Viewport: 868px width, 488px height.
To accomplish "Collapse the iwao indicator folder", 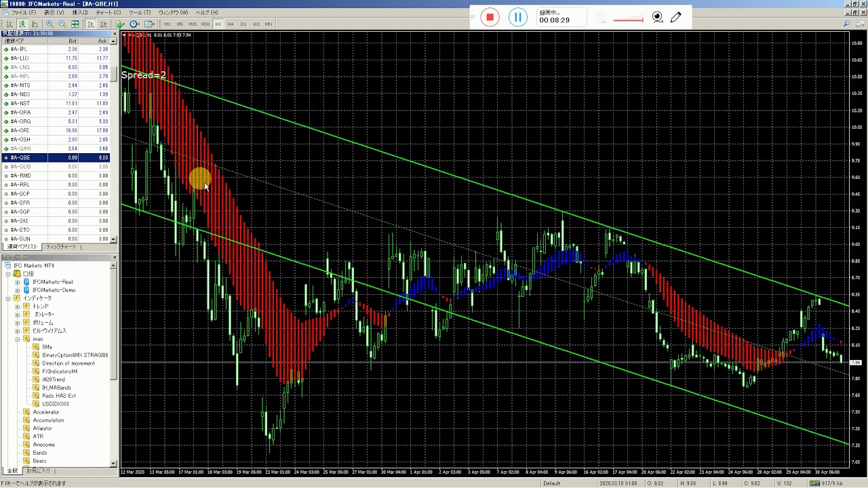I will click(x=18, y=339).
